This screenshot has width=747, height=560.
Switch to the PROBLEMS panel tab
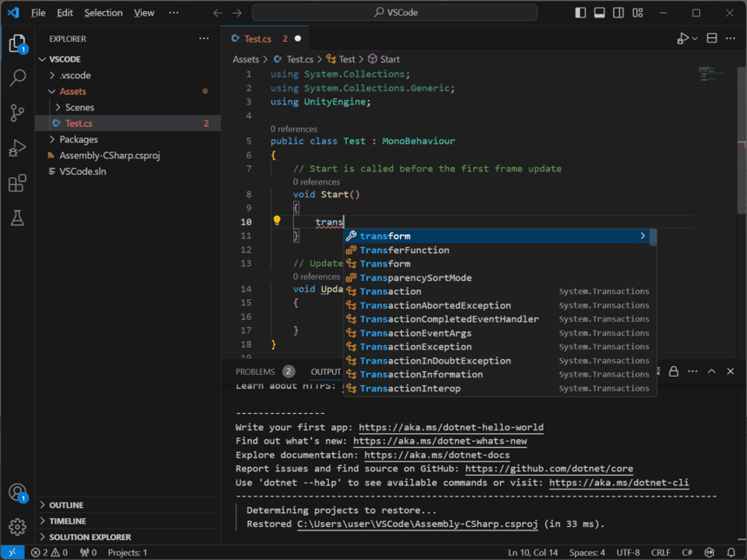(265, 371)
